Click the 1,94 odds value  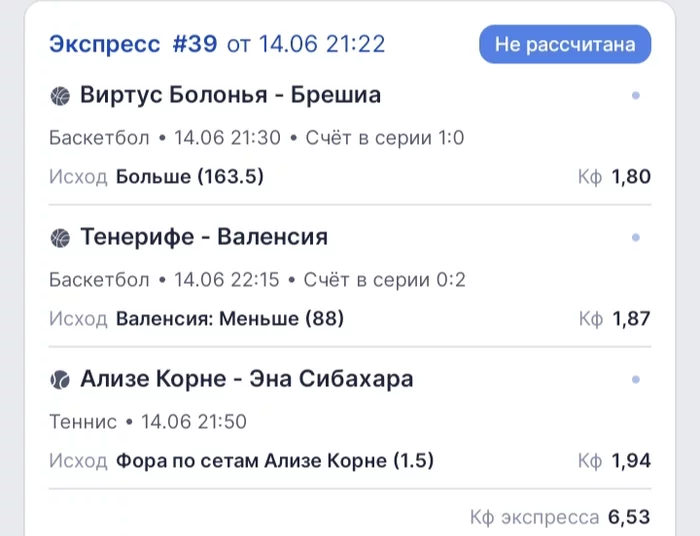pyautogui.click(x=631, y=461)
